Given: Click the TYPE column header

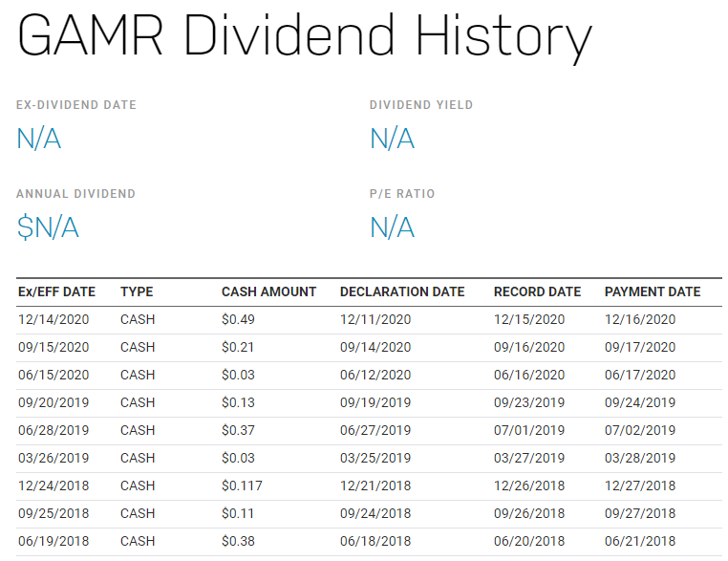Looking at the screenshot, I should tap(137, 291).
